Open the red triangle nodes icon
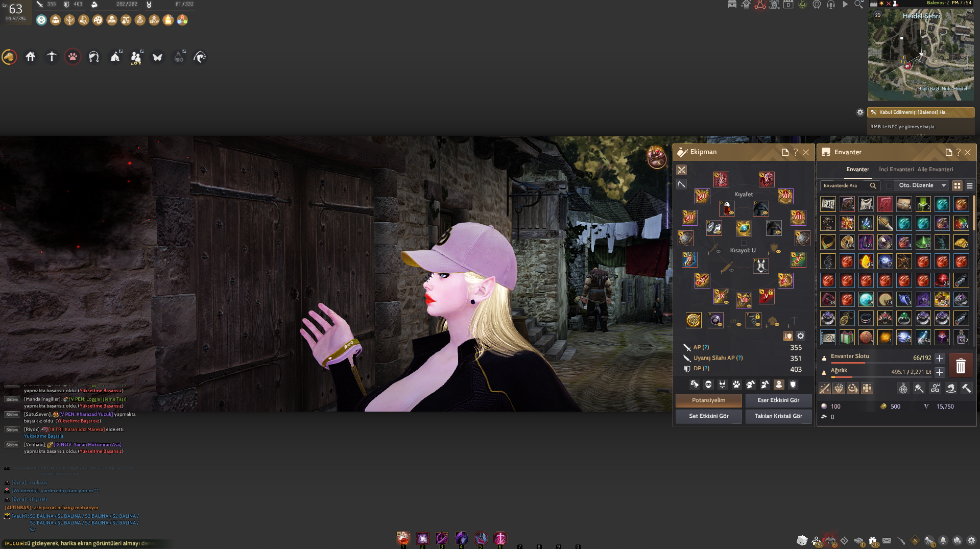 760,5
